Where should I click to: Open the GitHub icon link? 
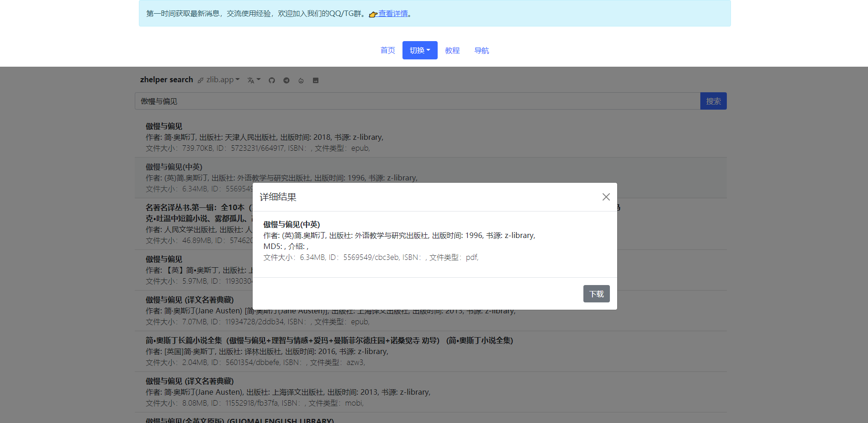pos(272,80)
